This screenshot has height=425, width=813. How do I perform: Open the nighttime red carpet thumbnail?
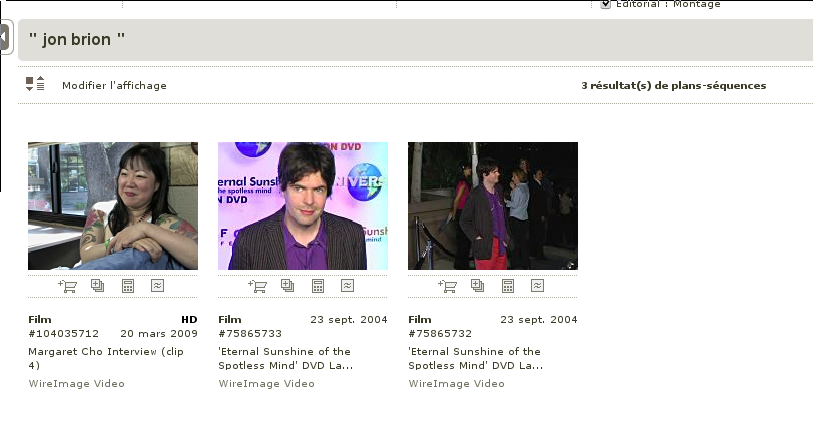point(493,206)
